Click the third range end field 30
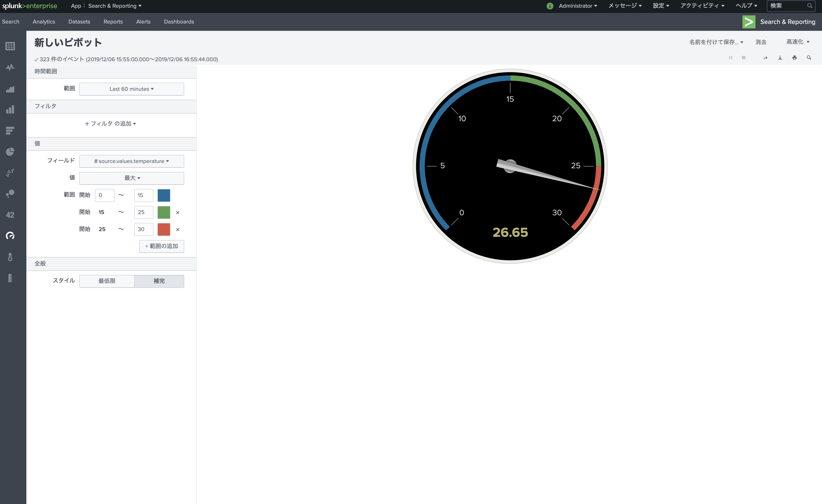 click(144, 230)
